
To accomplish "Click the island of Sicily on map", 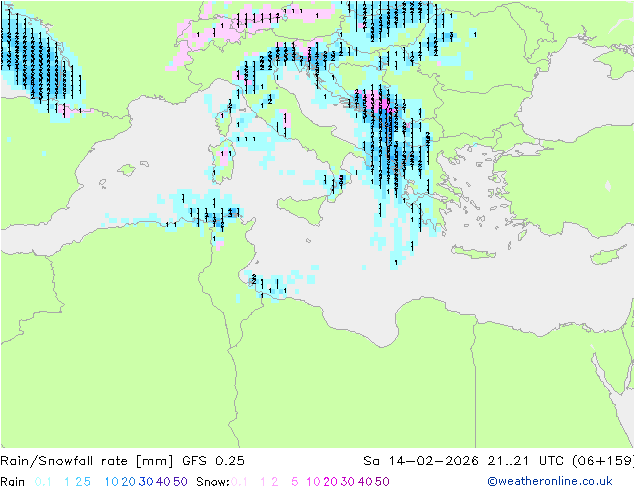I will click(304, 209).
